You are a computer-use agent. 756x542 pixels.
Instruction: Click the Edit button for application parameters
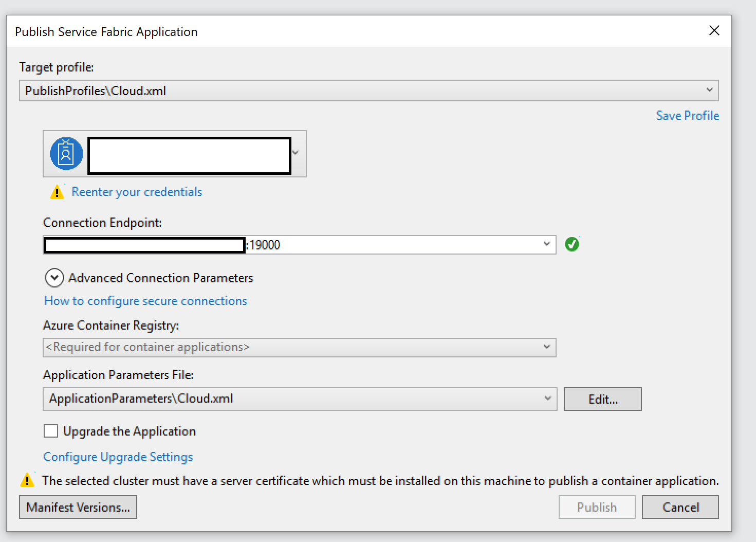tap(602, 399)
